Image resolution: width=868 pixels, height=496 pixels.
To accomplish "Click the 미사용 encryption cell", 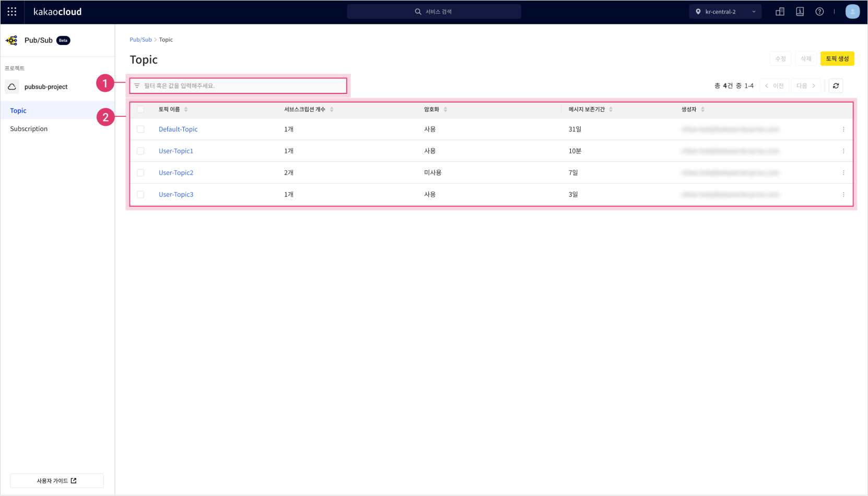I will pyautogui.click(x=432, y=173).
